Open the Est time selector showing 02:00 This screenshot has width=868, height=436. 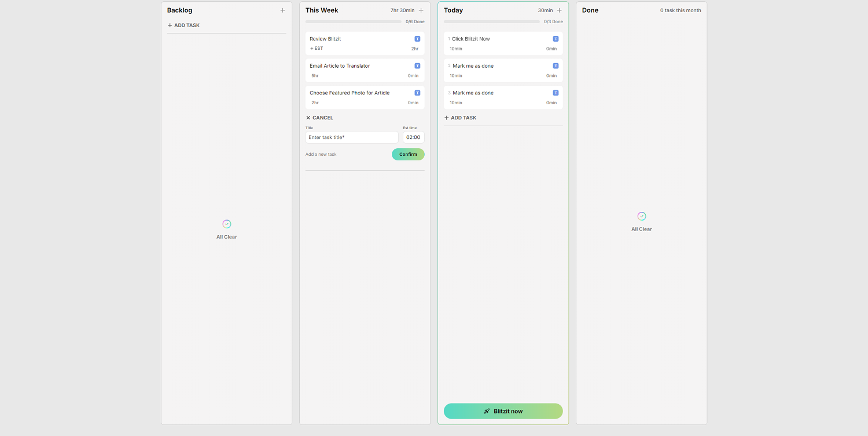pos(413,137)
